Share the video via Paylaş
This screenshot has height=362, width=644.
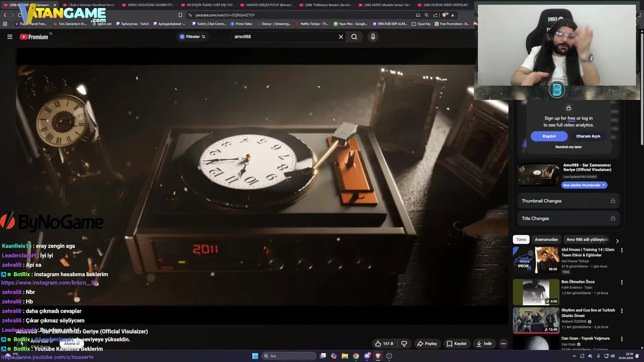[x=427, y=344]
